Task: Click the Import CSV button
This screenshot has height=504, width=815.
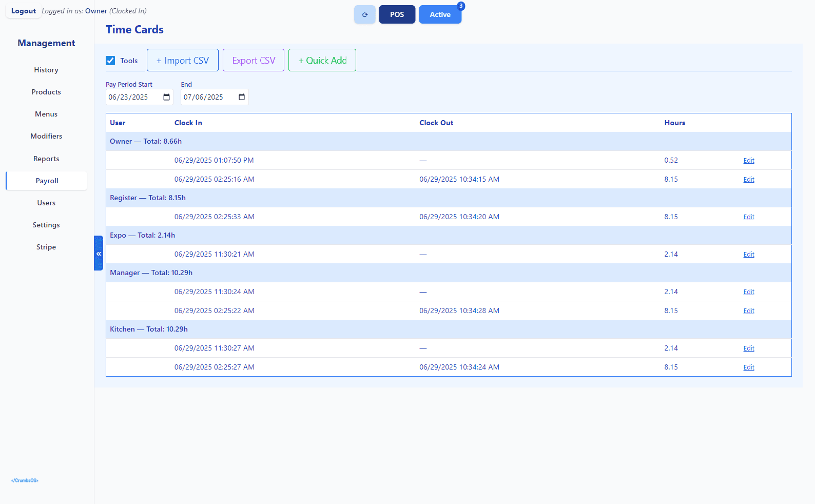Action: pos(182,60)
